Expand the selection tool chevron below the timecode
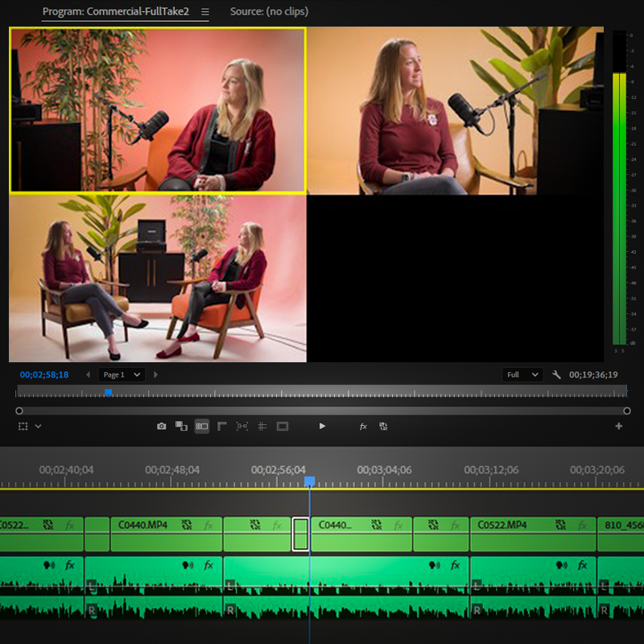 pos(39,426)
